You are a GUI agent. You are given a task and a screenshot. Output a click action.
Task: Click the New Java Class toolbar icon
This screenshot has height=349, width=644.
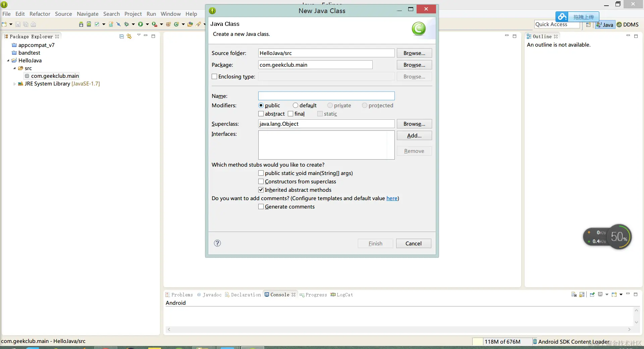[x=176, y=24]
